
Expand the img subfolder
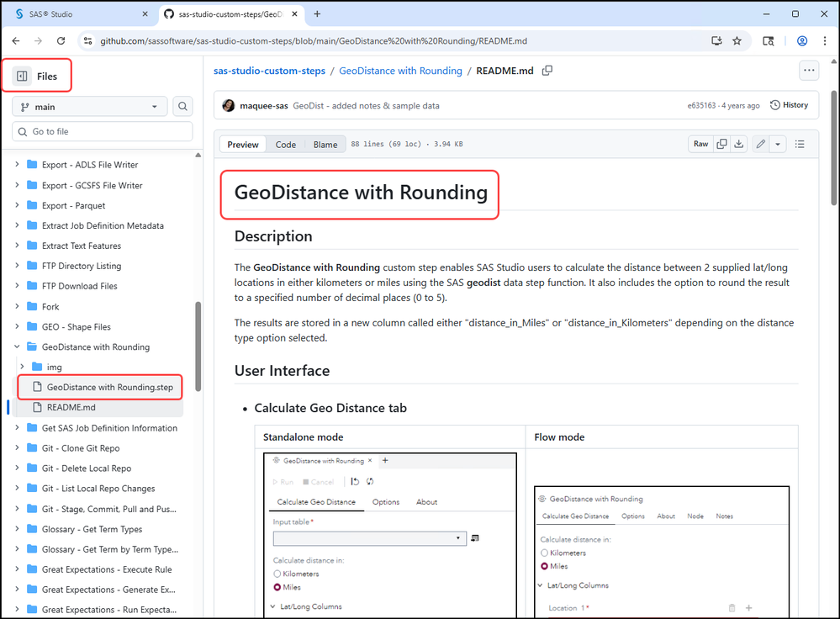coord(22,367)
